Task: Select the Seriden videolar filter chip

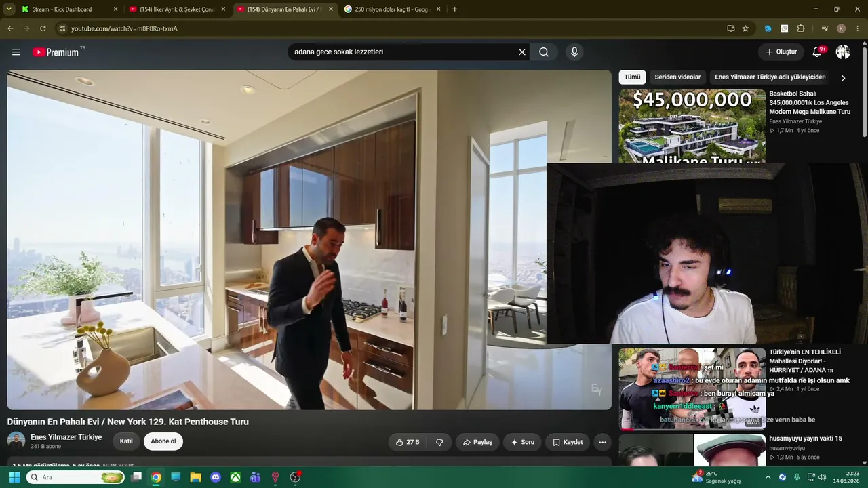Action: click(x=677, y=77)
